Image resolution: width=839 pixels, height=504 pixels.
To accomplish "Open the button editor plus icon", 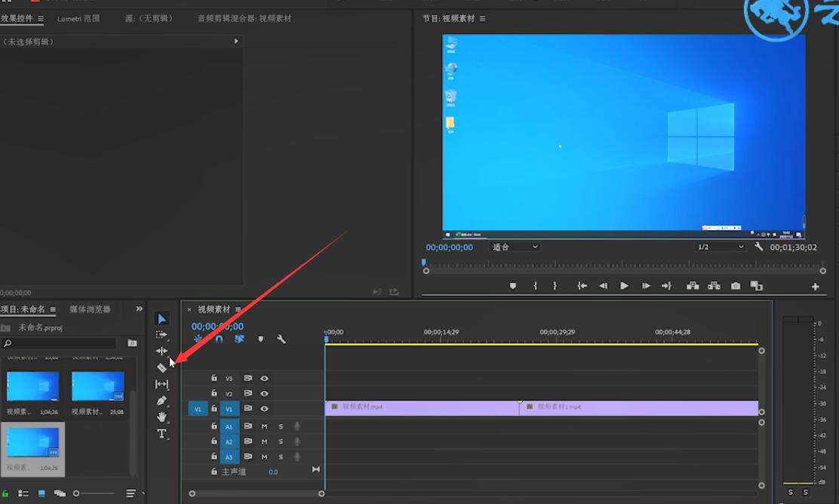I will click(x=815, y=287).
